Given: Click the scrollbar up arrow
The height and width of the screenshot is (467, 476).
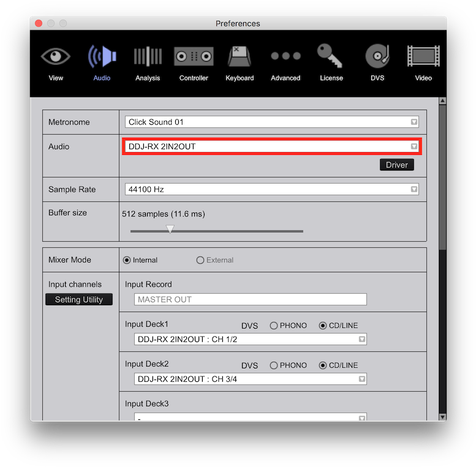Looking at the screenshot, I should point(442,100).
